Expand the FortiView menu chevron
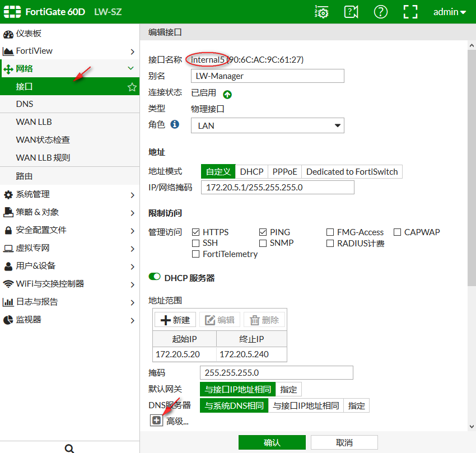476x453 pixels. point(132,52)
